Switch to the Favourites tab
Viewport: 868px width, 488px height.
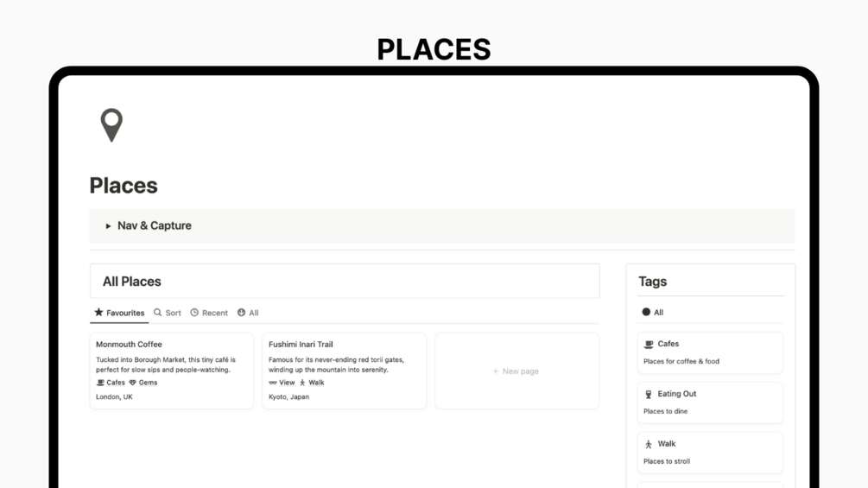click(119, 313)
